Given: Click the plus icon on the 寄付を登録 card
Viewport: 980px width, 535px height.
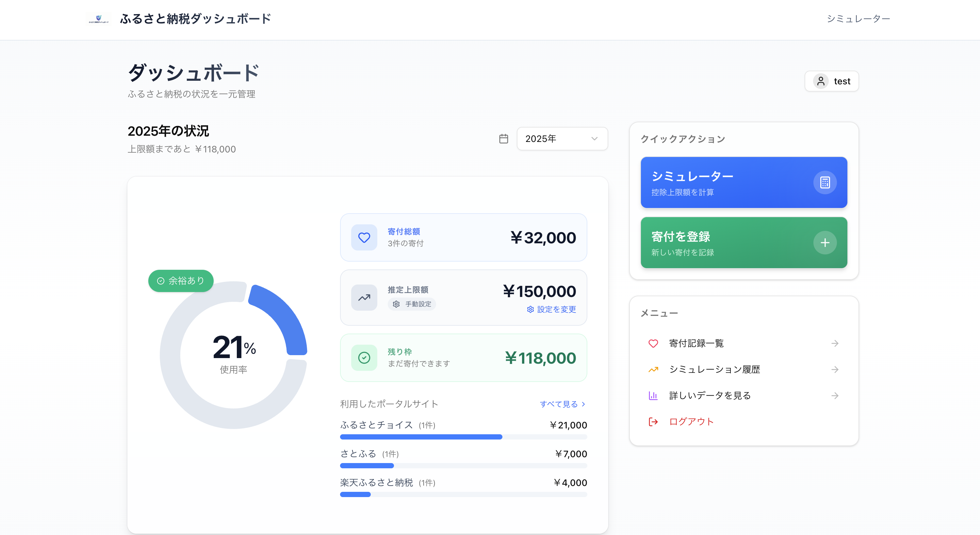Looking at the screenshot, I should pyautogui.click(x=825, y=243).
